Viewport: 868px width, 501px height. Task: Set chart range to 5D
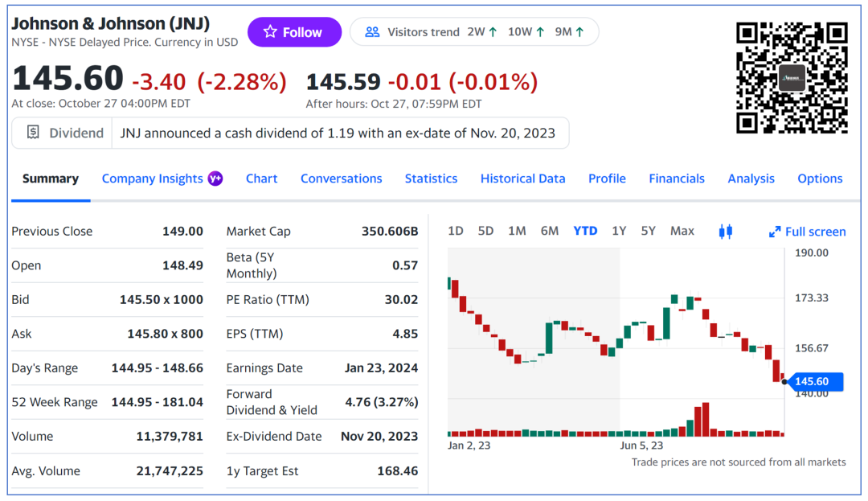click(485, 231)
